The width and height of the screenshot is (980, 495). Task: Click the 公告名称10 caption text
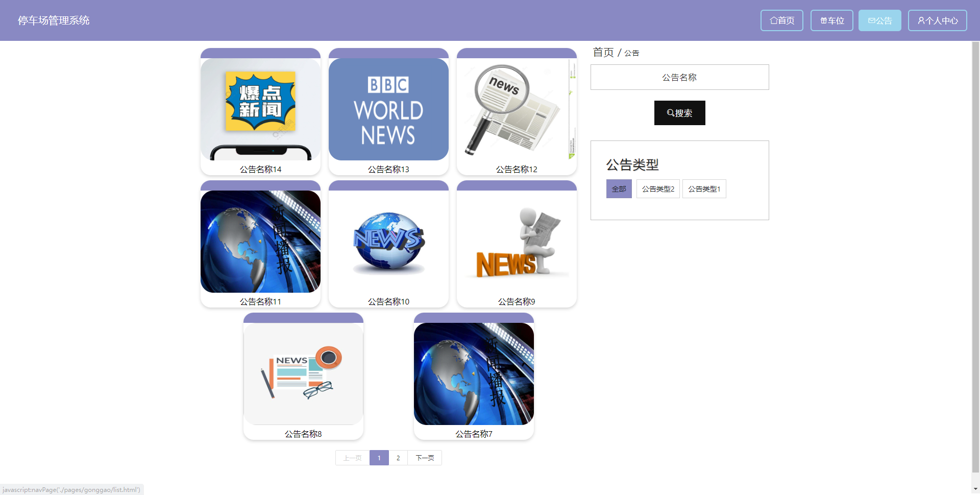tap(388, 301)
